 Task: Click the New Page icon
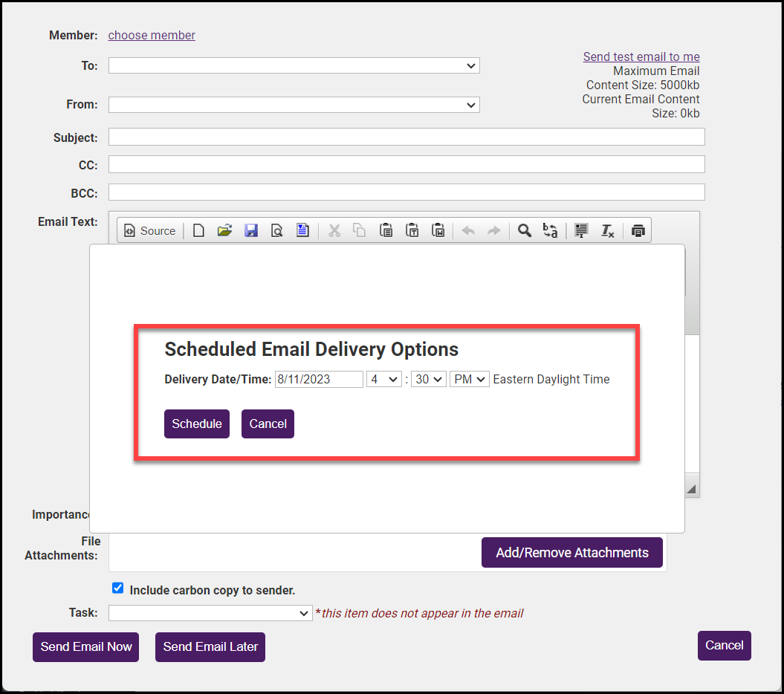(198, 231)
